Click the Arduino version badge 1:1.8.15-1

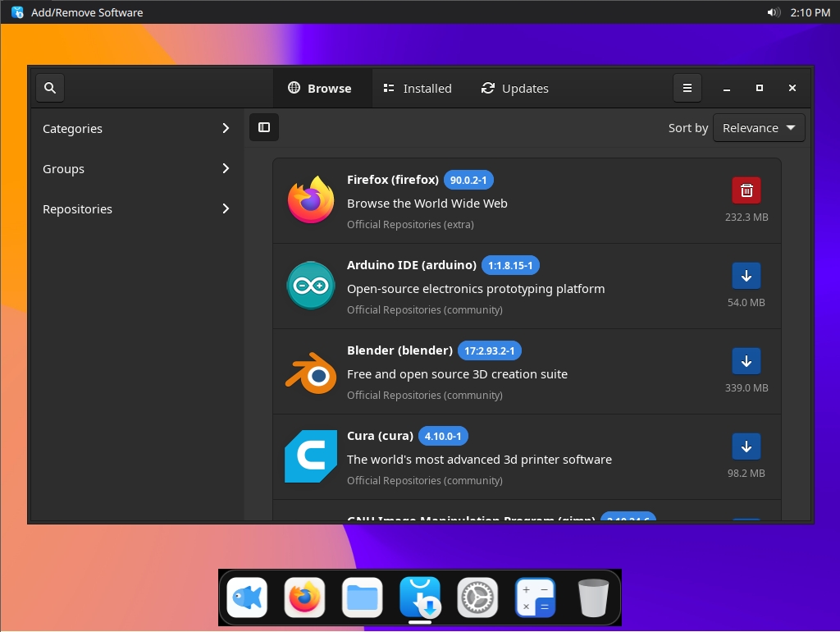pos(510,265)
